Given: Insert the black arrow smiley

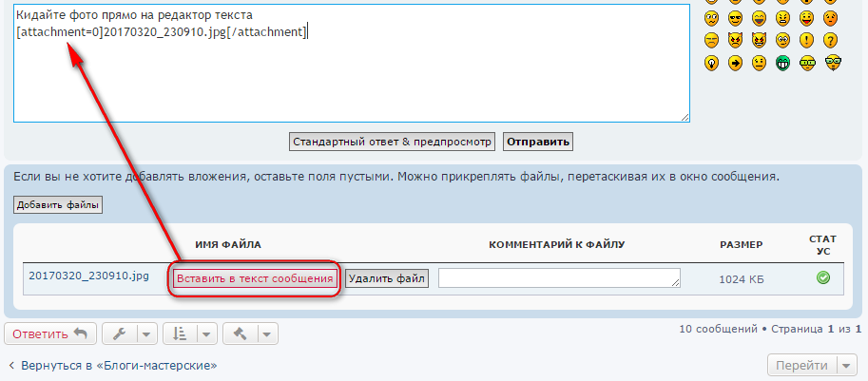Looking at the screenshot, I should coord(735,63).
